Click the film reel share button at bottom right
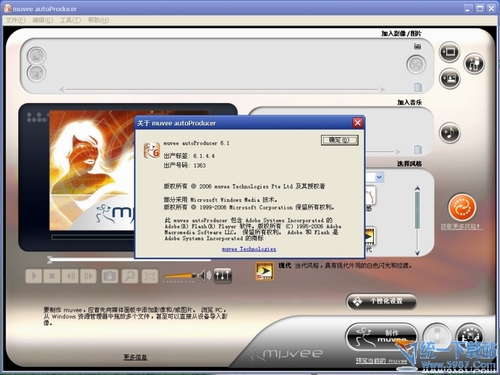Image resolution: width=500 pixels, height=375 pixels. click(x=470, y=336)
